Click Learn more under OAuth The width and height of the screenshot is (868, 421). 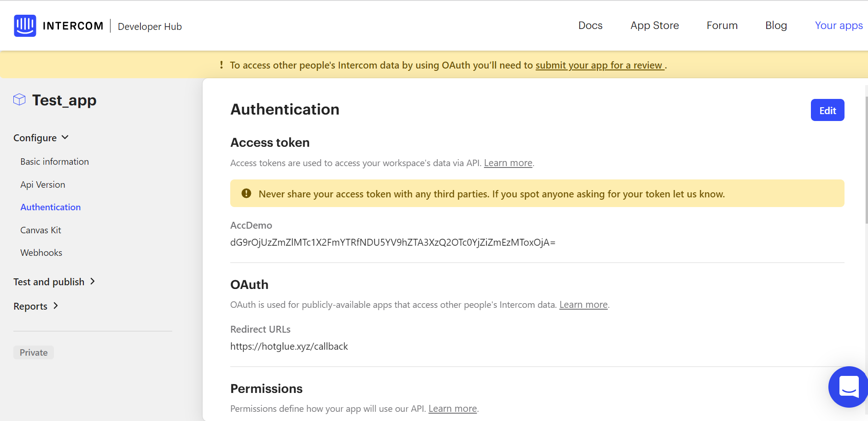pos(583,305)
